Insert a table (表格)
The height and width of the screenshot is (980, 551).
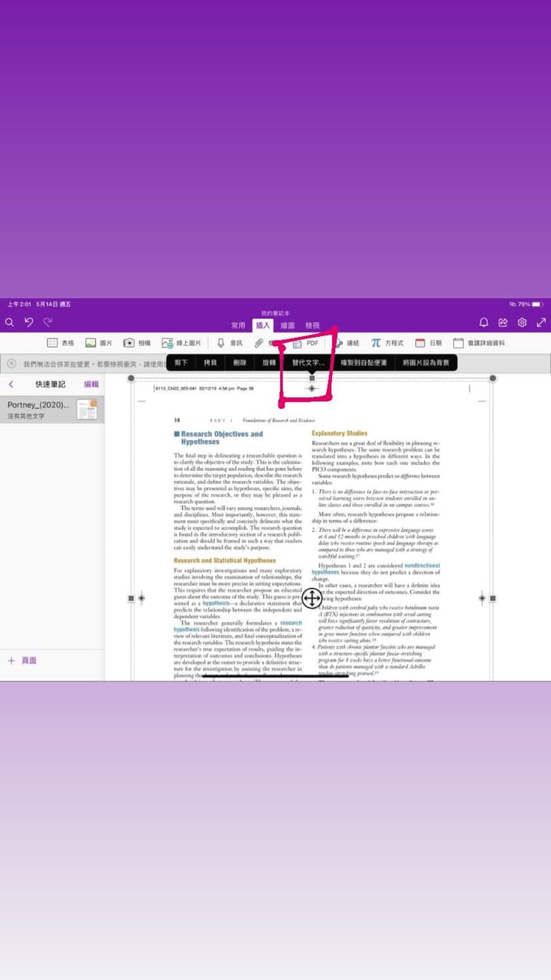coord(61,344)
